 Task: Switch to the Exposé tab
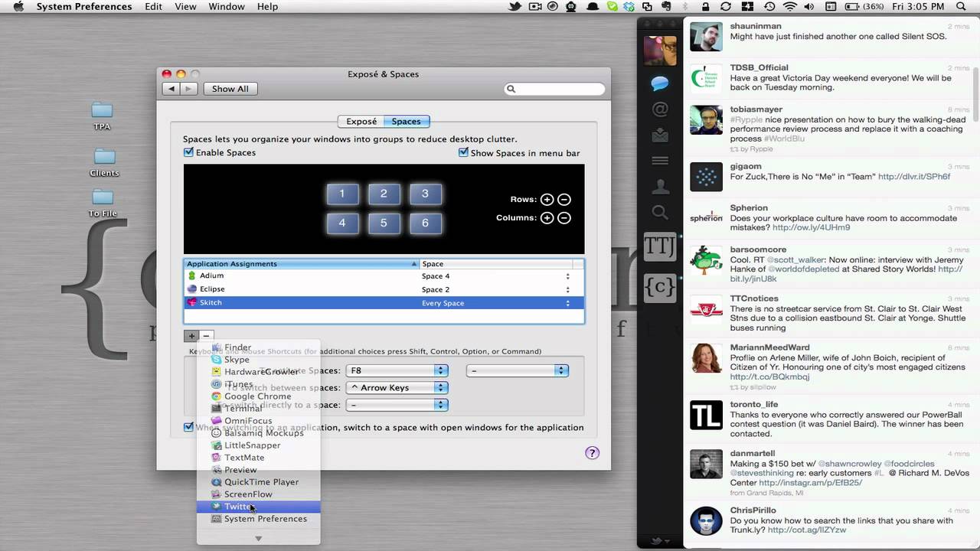coord(361,121)
